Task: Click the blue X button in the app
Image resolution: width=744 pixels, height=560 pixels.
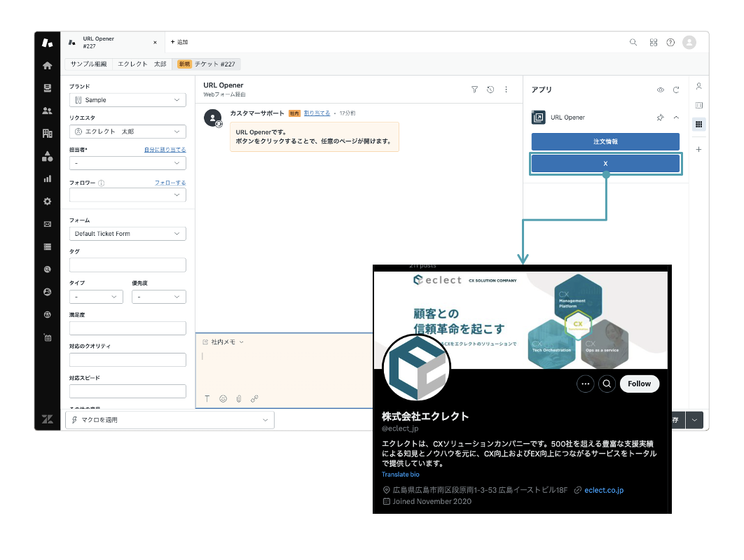Action: pos(605,164)
